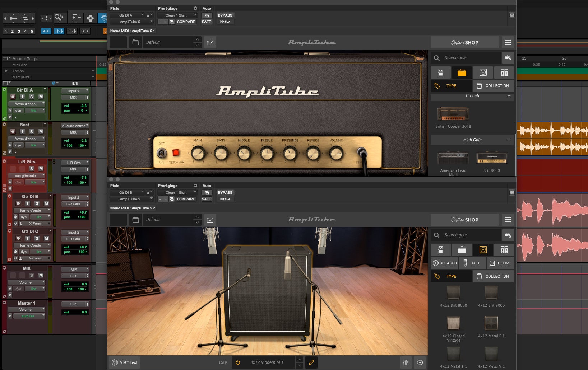Screen dimensions: 588x370
Task: Open the hamburger menu in bottom AmpliTube
Action: [508, 220]
